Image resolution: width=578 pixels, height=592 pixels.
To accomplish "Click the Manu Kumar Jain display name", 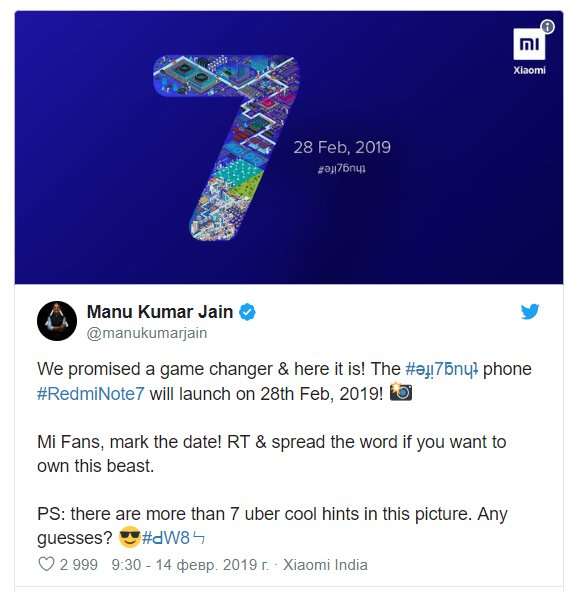I will coord(160,312).
